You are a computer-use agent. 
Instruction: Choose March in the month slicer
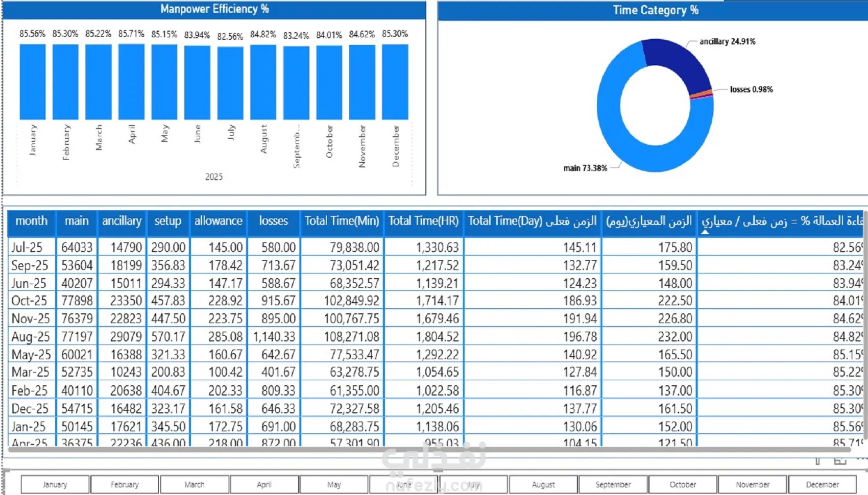[195, 484]
